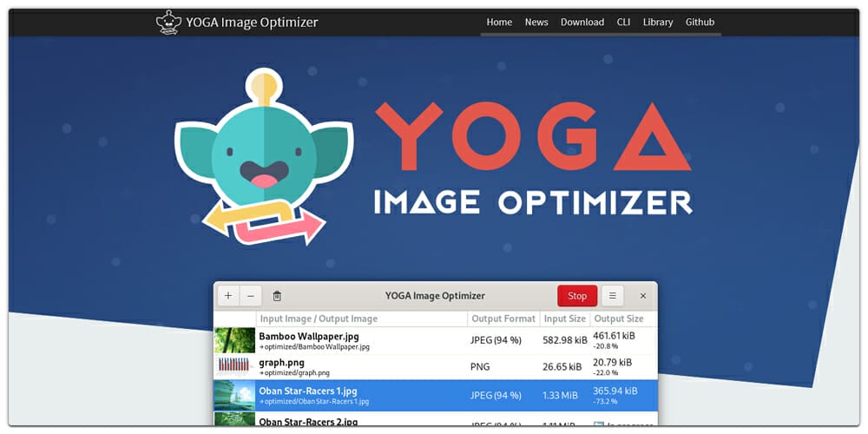
Task: Select the graph.png row
Action: (x=436, y=366)
